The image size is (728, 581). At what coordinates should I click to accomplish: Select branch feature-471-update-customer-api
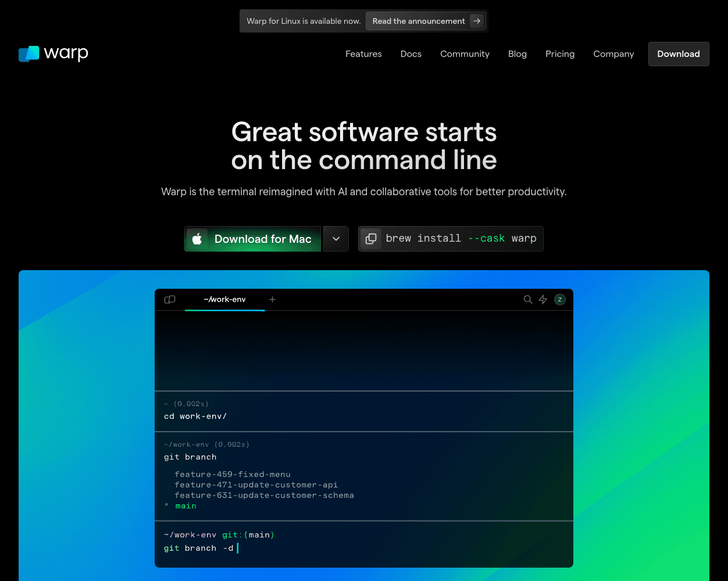point(256,485)
